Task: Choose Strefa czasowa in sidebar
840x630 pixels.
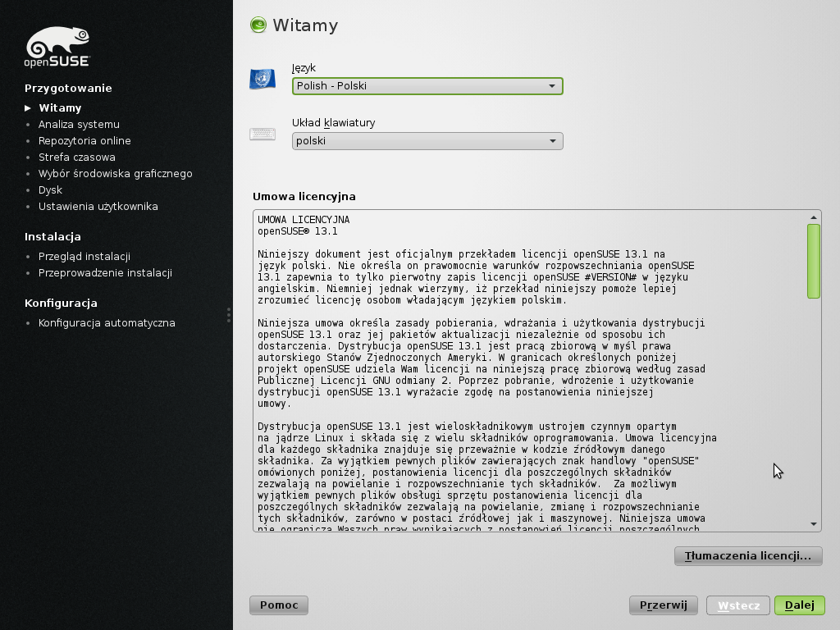Action: (x=77, y=157)
